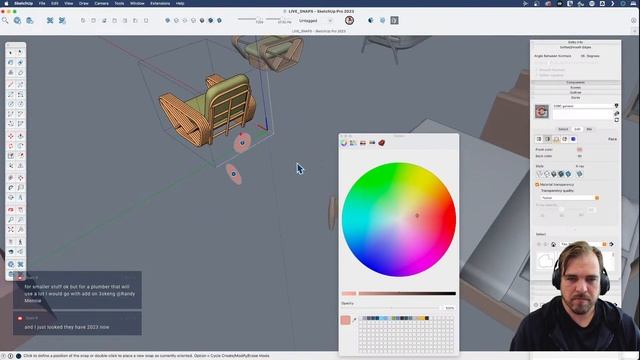Open Edge settings icon in Styles Edit

(539, 139)
